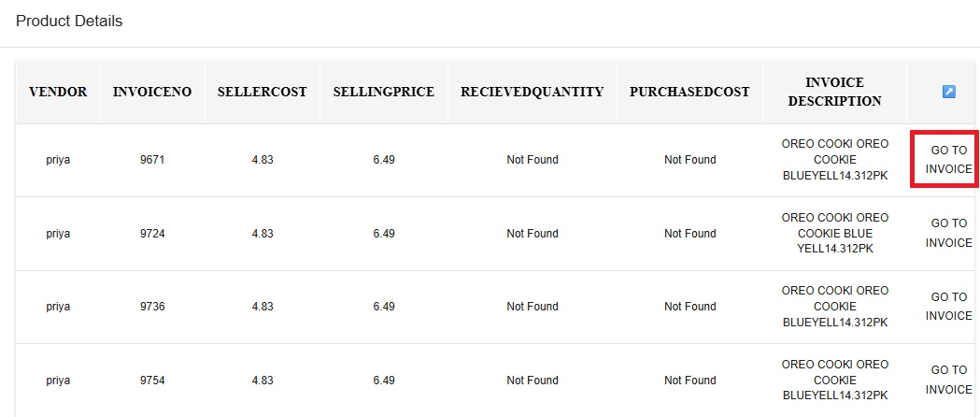Open GO TO INVOICE for invoice 9671

click(949, 160)
